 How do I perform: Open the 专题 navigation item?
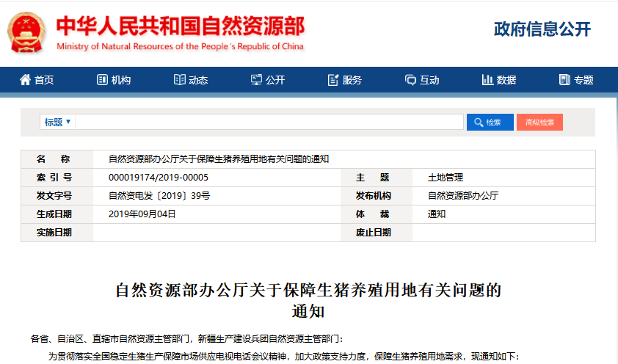(x=576, y=80)
